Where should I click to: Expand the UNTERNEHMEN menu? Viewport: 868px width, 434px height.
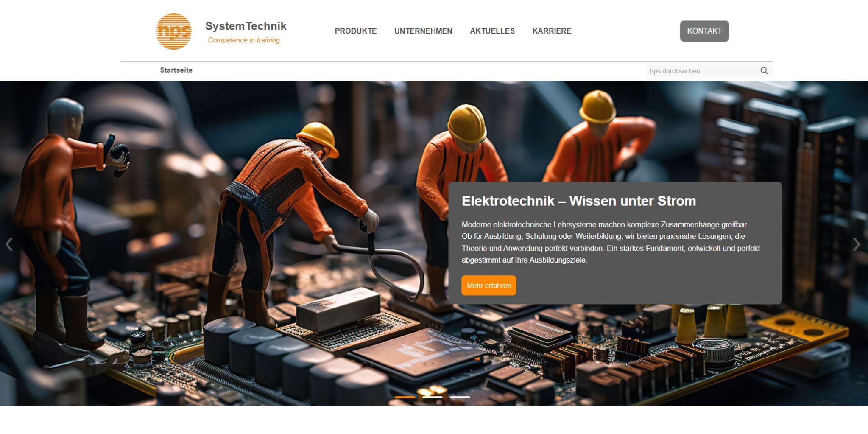point(423,31)
